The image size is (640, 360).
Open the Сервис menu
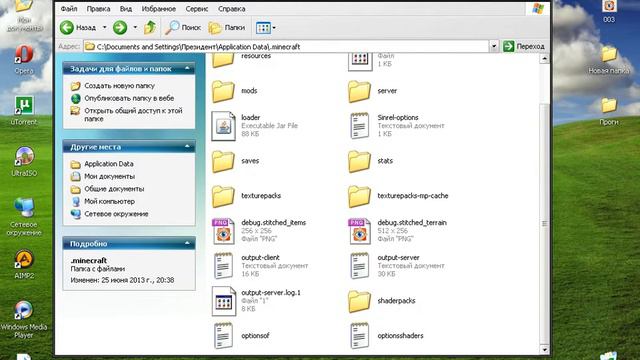click(x=197, y=9)
